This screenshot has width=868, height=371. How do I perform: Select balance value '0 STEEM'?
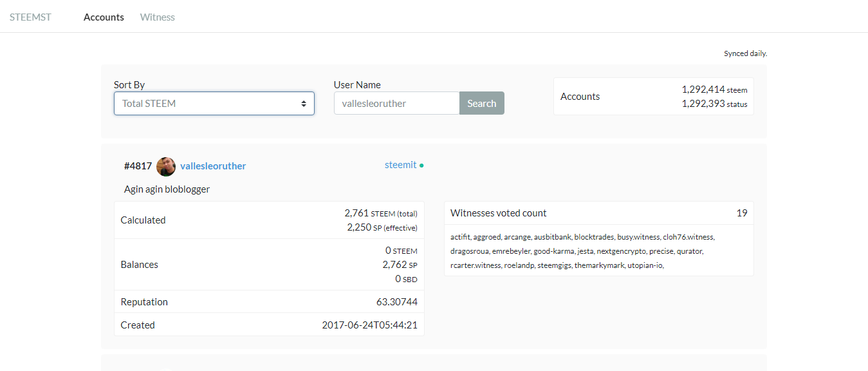coord(402,251)
